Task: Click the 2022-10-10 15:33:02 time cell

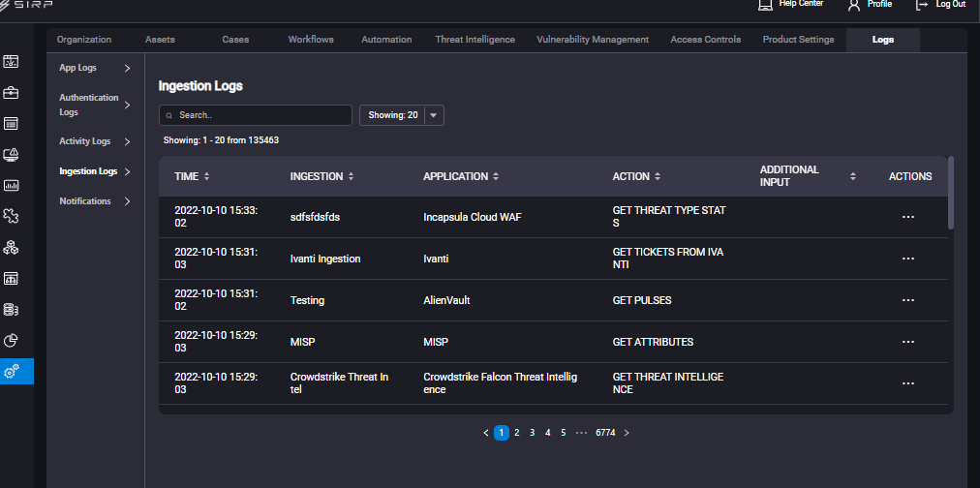Action: (216, 217)
